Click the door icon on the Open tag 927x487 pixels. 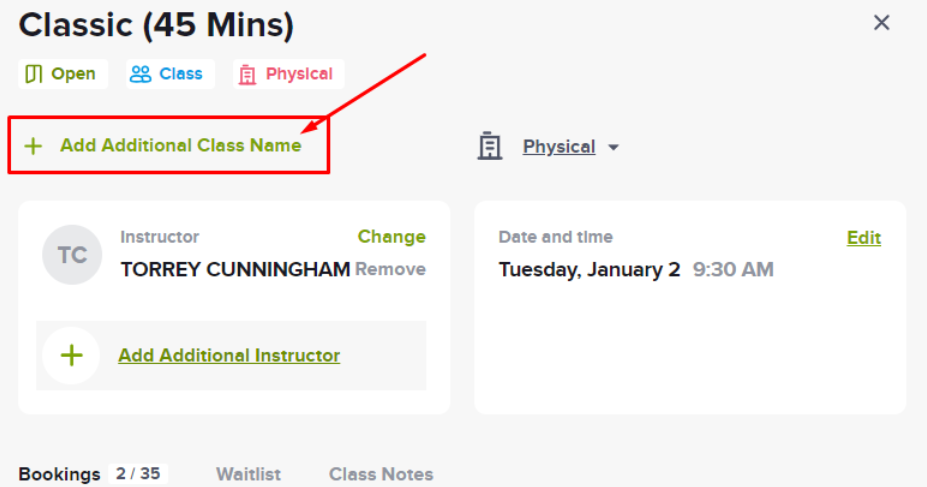pyautogui.click(x=34, y=74)
